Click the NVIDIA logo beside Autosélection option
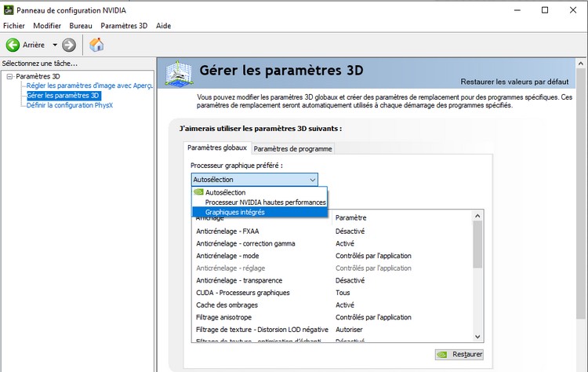The image size is (588, 372). [198, 191]
